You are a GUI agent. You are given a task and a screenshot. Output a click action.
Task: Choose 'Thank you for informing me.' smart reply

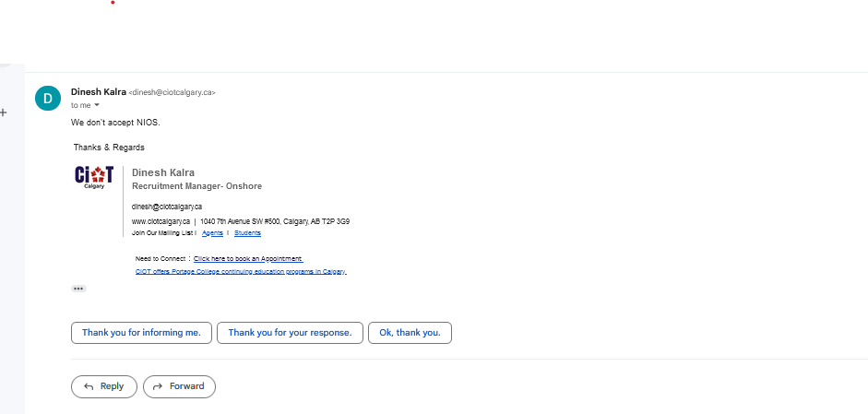pos(141,333)
